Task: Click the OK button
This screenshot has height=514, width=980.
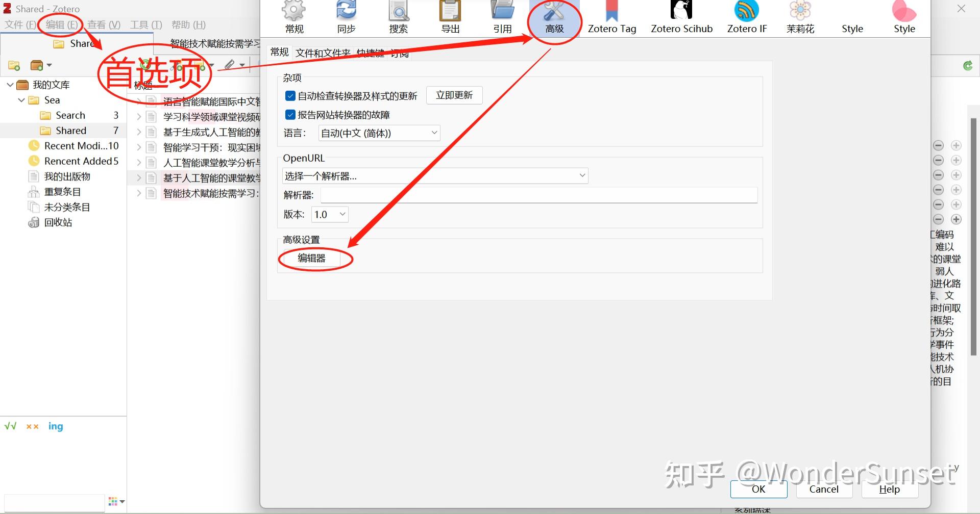Action: pos(758,489)
